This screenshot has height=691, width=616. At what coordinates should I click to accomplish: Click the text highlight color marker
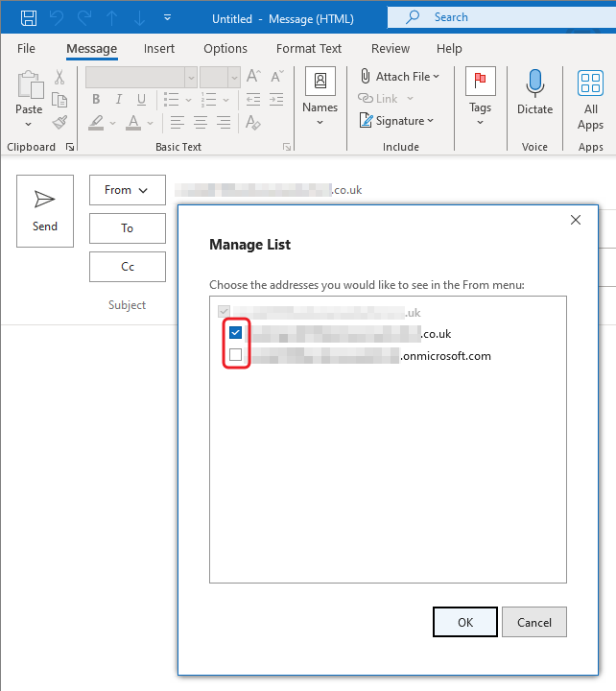96,123
